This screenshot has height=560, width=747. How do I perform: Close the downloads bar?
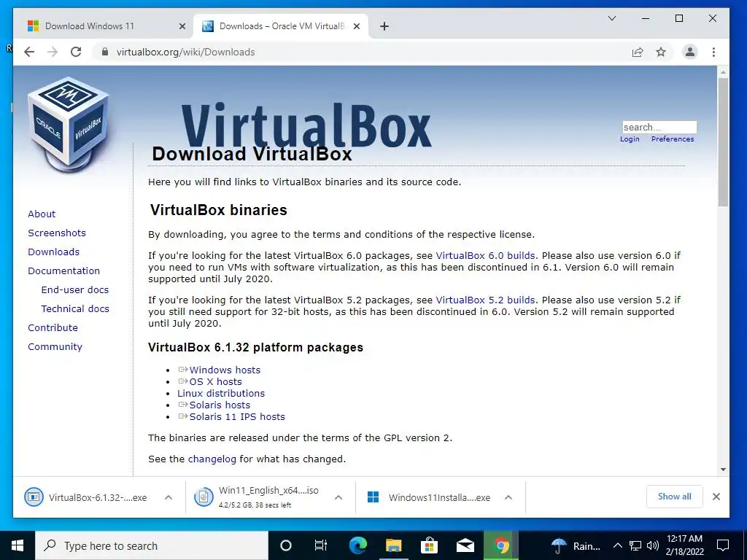[x=716, y=497]
